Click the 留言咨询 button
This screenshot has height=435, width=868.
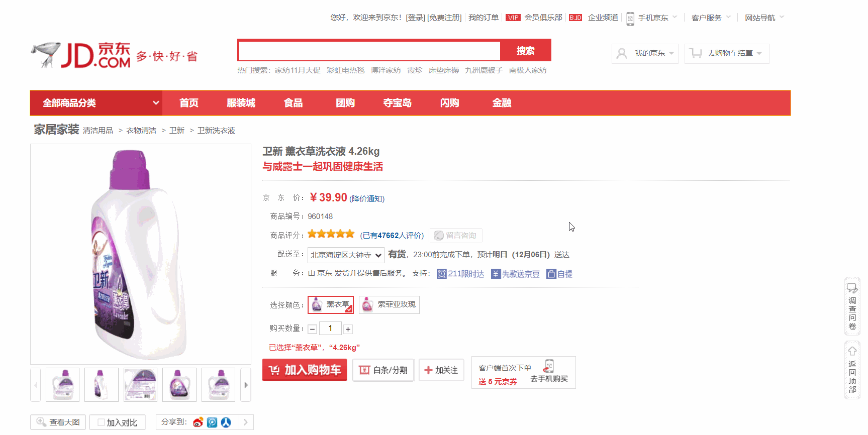coord(455,236)
